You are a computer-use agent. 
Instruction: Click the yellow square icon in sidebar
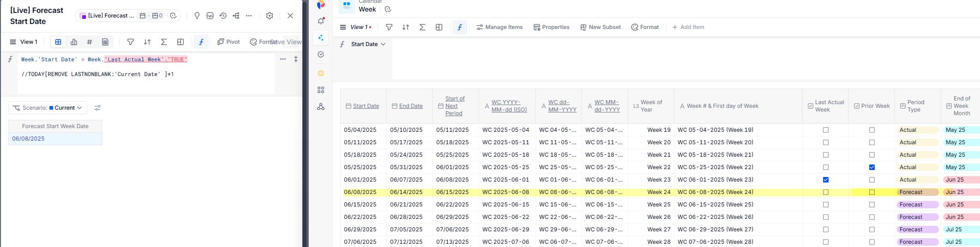click(321, 73)
